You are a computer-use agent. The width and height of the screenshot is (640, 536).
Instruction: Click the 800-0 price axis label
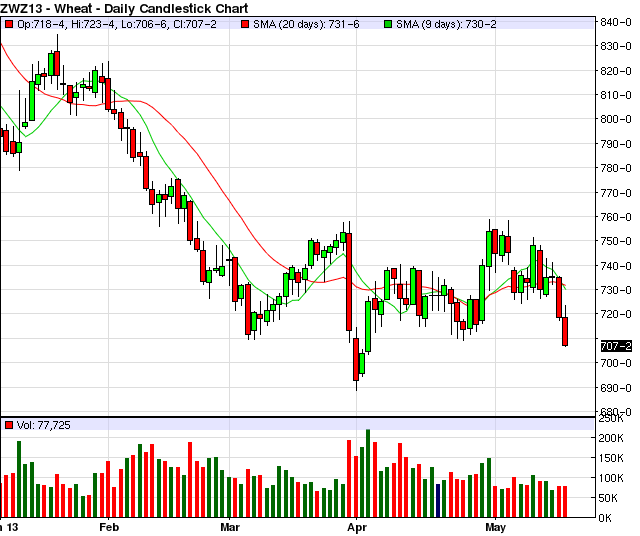pos(616,119)
